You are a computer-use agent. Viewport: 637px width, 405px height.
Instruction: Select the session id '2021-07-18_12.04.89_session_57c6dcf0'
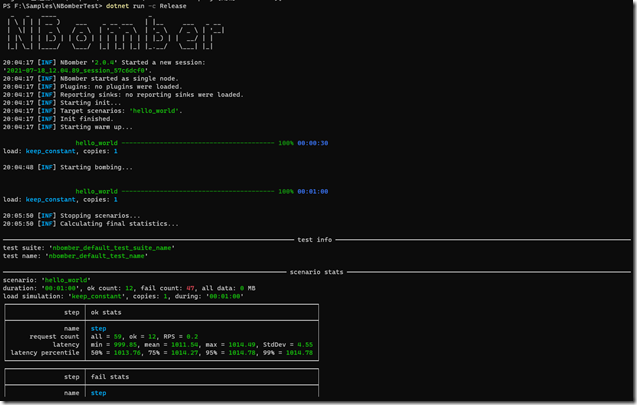point(77,71)
